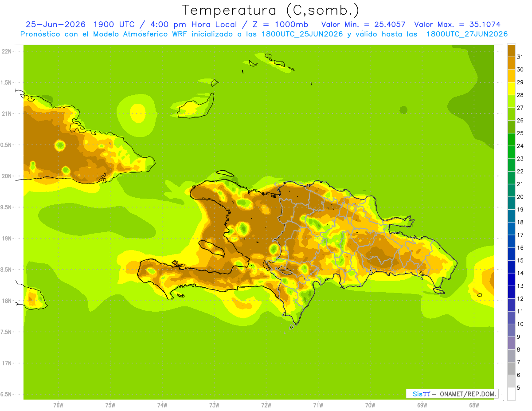The width and height of the screenshot is (532, 411).
Task: Click the legend swatch between 30 and 31
Action: pyautogui.click(x=511, y=63)
